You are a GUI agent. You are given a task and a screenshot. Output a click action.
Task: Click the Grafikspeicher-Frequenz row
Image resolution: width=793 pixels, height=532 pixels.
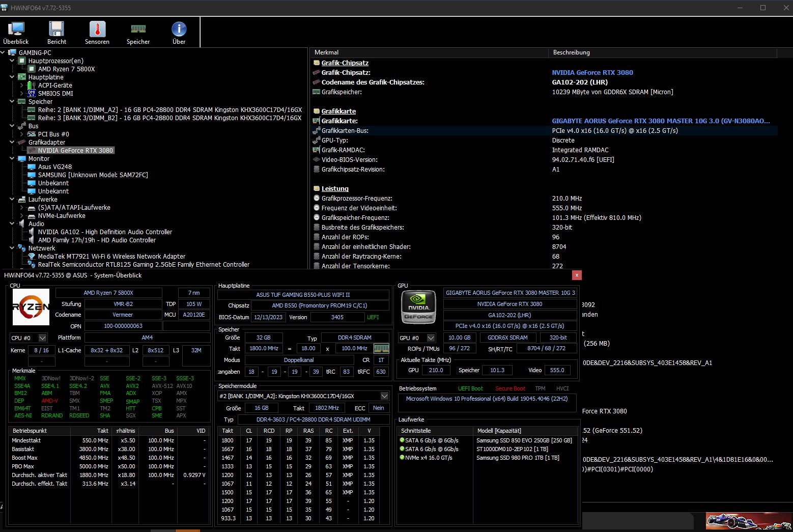(545, 217)
